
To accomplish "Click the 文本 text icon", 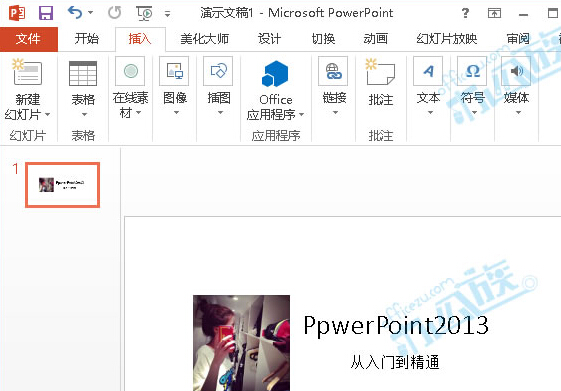I will 428,71.
